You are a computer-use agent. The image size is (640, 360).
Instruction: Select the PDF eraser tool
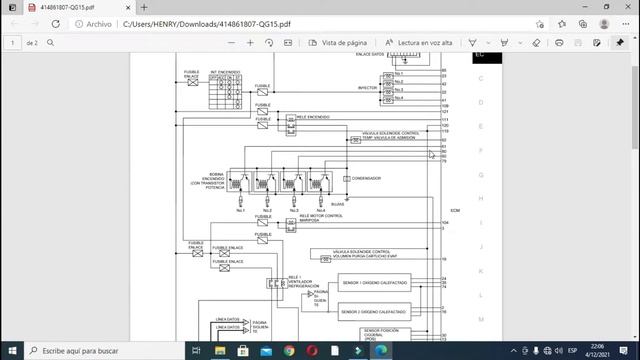click(x=536, y=42)
